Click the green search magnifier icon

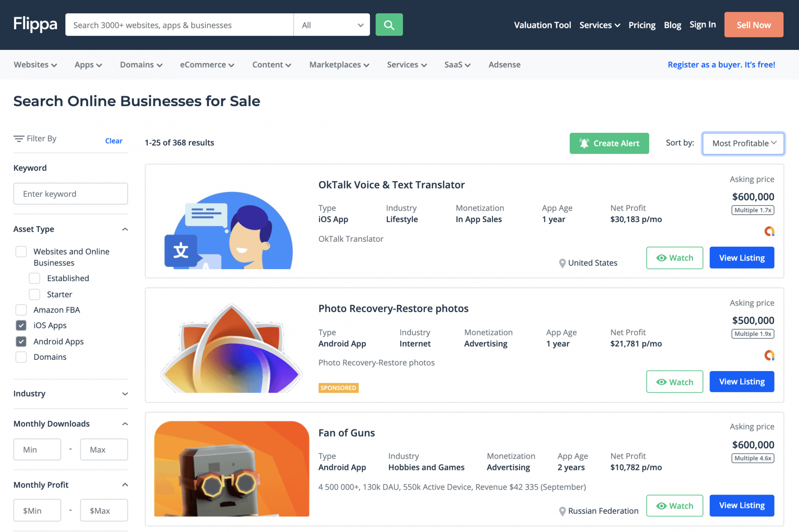tap(389, 25)
